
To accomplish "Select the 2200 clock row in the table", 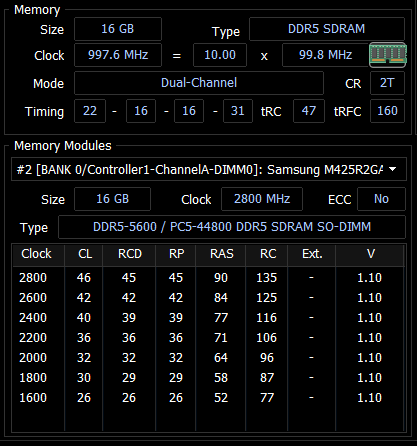I will pyautogui.click(x=208, y=338).
